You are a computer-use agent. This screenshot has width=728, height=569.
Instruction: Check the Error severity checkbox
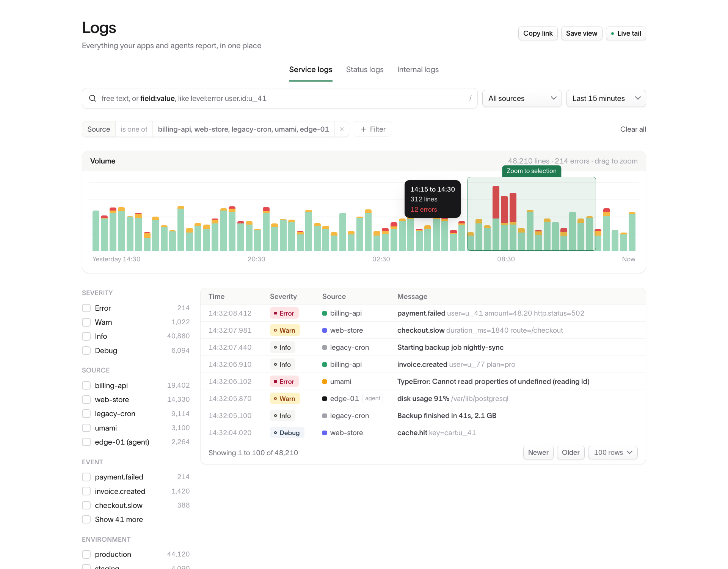(x=86, y=308)
